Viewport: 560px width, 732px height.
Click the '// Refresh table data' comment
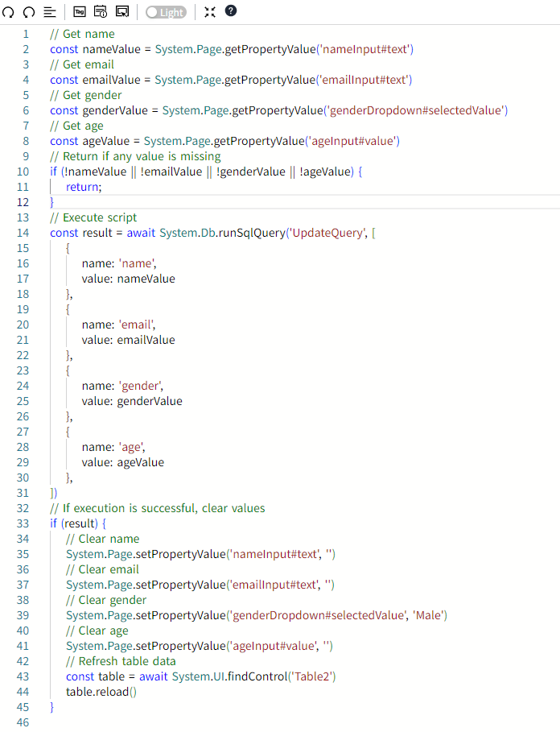click(x=121, y=661)
